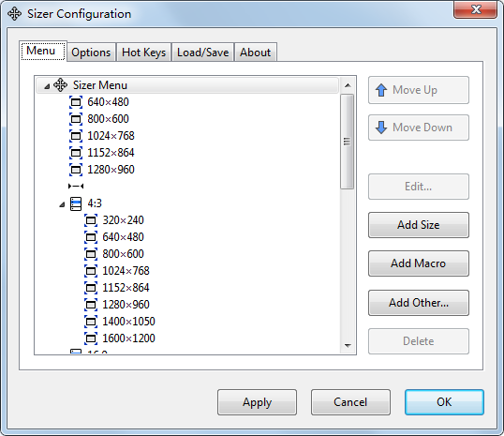504x436 pixels.
Task: Click the Sizer Menu root icon
Action: (x=61, y=85)
